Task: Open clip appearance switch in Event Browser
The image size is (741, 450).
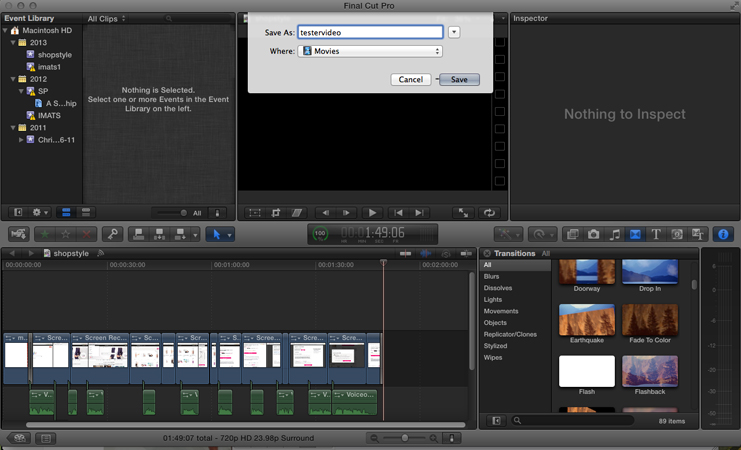Action: [217, 213]
